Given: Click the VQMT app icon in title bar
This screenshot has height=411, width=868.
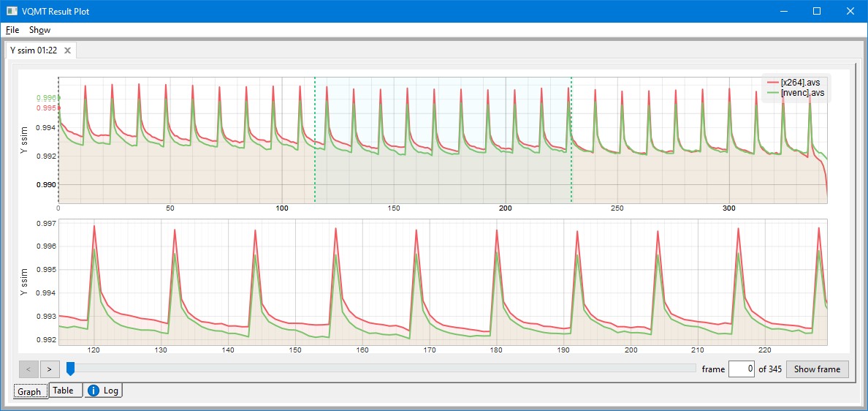Looking at the screenshot, I should coord(12,11).
